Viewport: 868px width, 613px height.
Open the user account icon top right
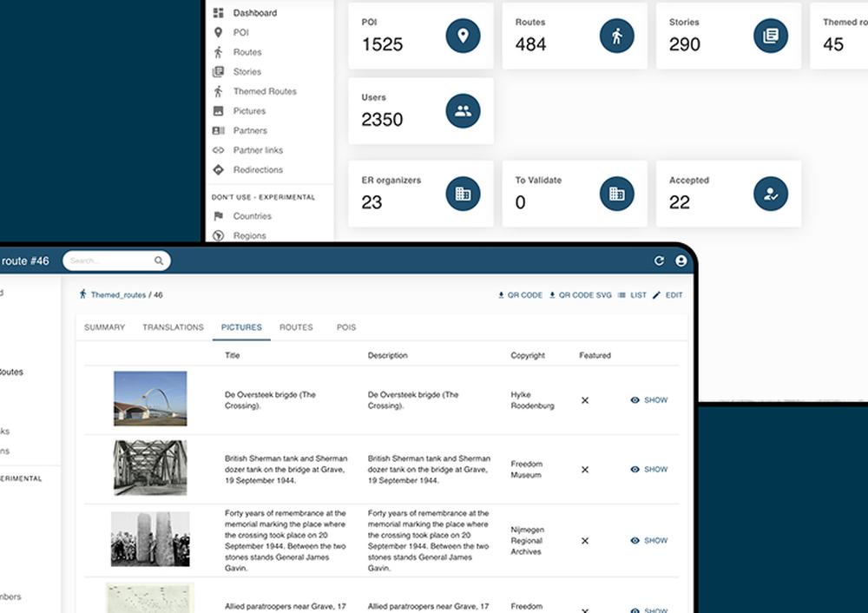click(681, 260)
